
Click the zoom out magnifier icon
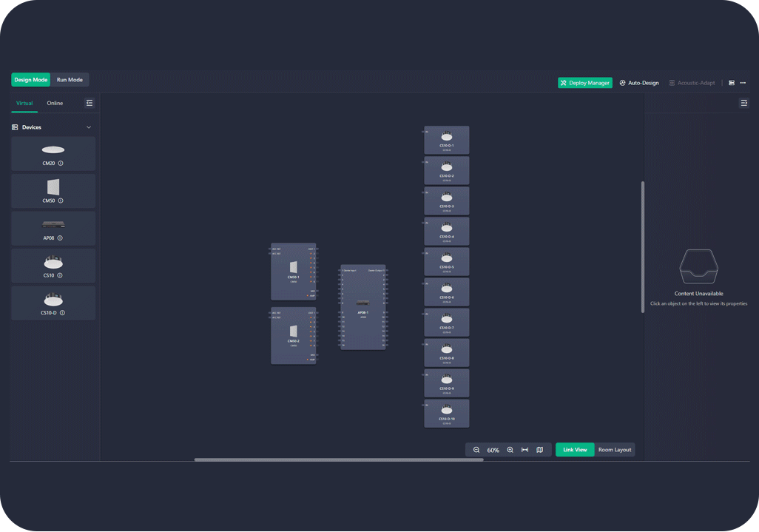point(476,450)
